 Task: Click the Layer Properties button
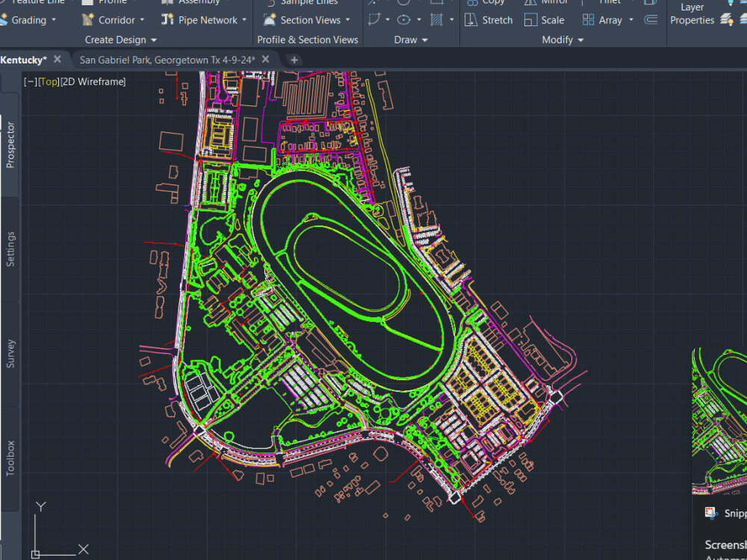coord(692,13)
